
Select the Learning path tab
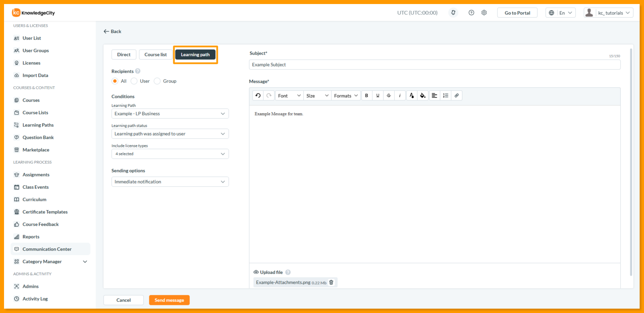pyautogui.click(x=195, y=55)
